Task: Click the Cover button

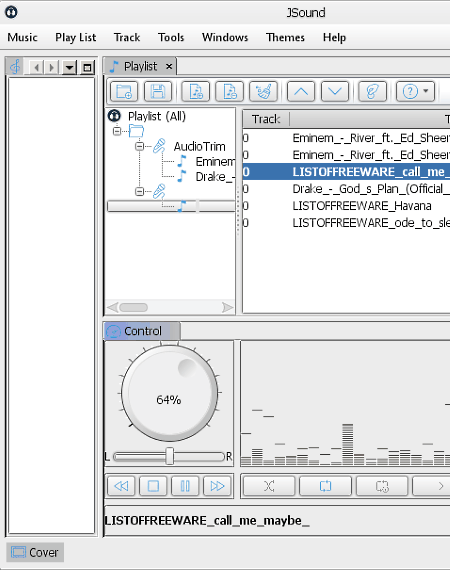Action: click(35, 553)
